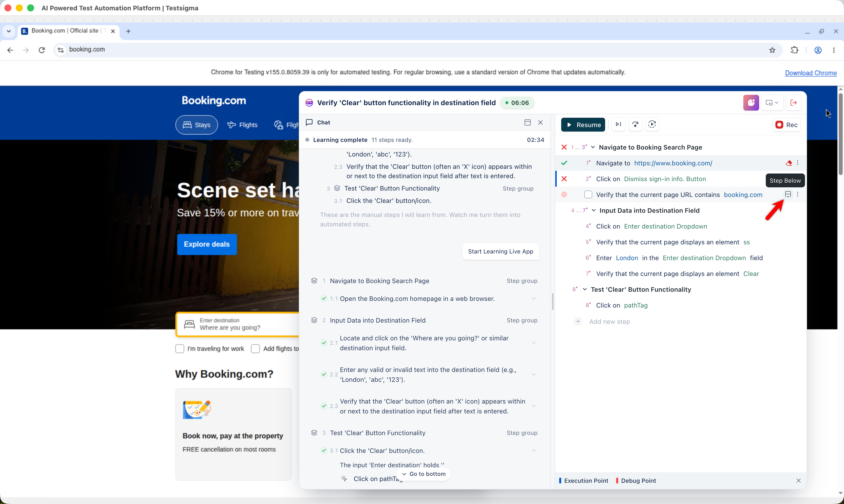Viewport: 844px width, 504px height.
Task: Click Add new step
Action: click(x=609, y=322)
